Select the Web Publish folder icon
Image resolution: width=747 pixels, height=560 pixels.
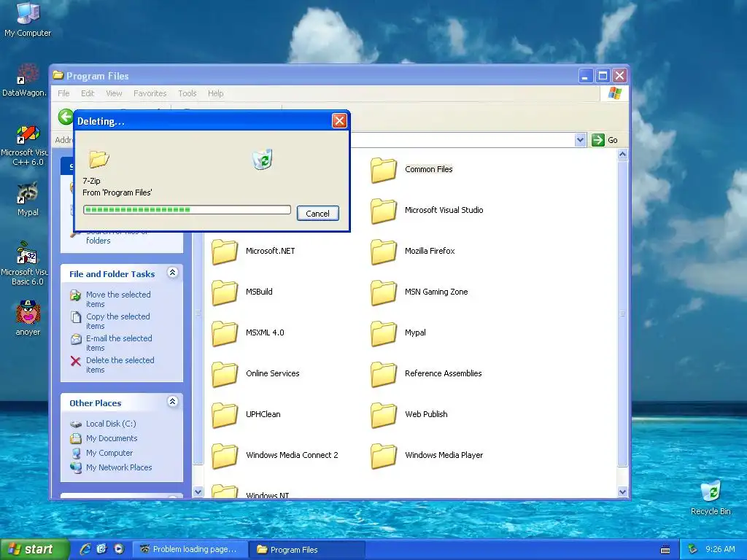[384, 415]
